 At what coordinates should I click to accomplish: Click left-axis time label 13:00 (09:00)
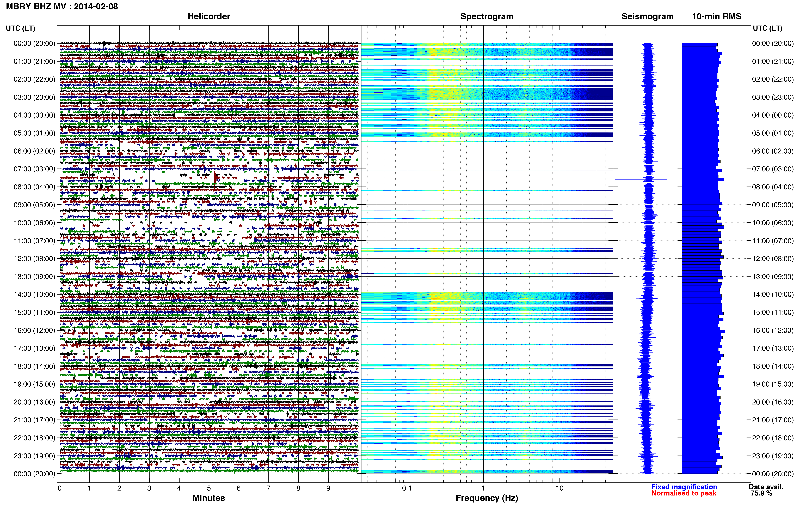(34, 277)
